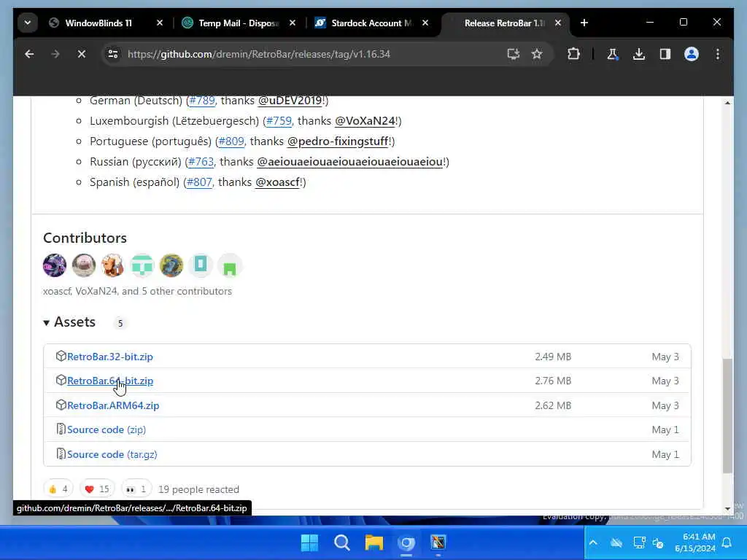Visit @aeiouaeiouaeiouaeiouaeiouaeiou profile
The image size is (747, 560).
coord(350,162)
